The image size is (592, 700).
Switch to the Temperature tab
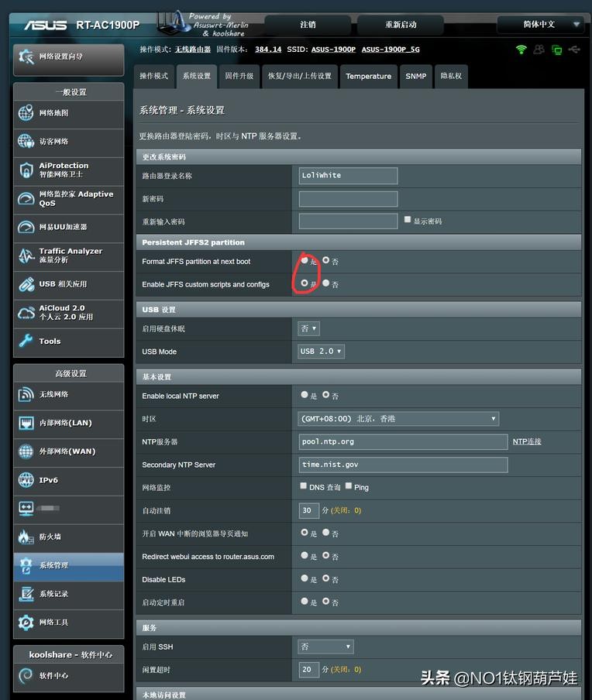[369, 77]
